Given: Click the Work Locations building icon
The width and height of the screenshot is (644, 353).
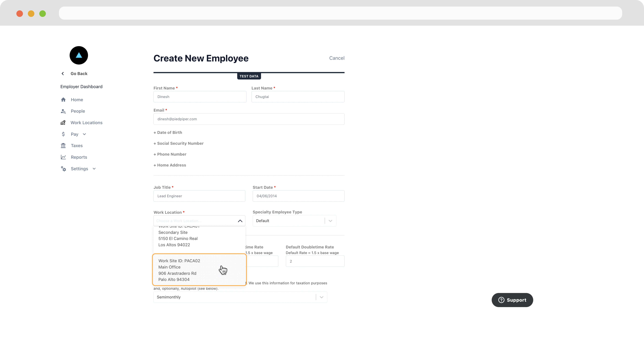Looking at the screenshot, I should pyautogui.click(x=63, y=123).
